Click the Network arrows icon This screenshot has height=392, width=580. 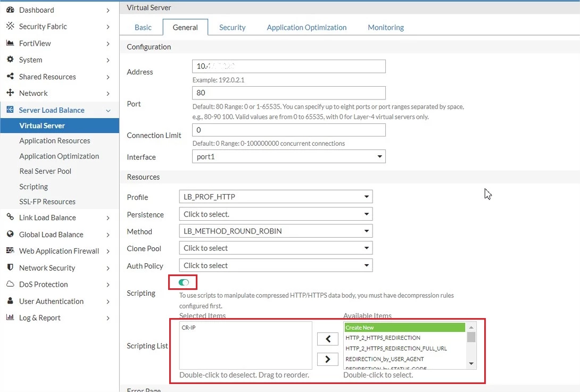10,93
